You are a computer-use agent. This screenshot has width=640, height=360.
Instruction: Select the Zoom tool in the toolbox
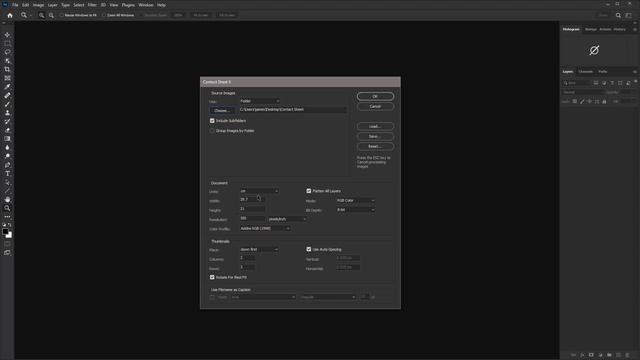(x=7, y=208)
